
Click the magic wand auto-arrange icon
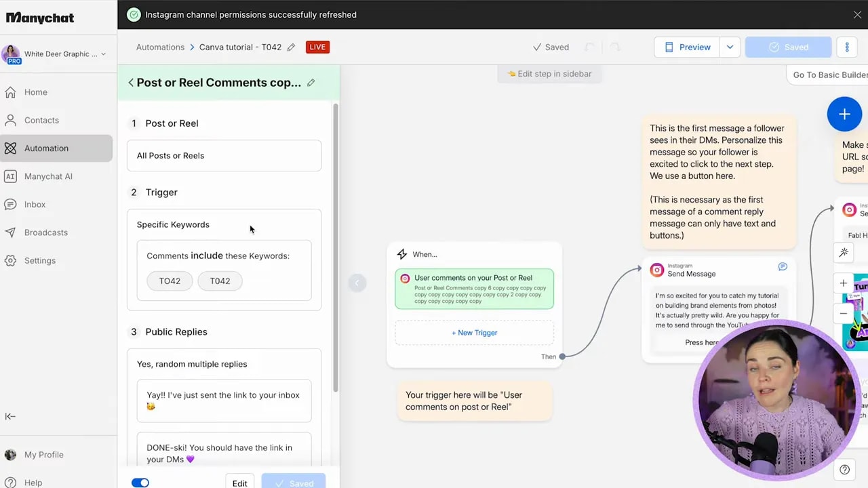tap(844, 253)
